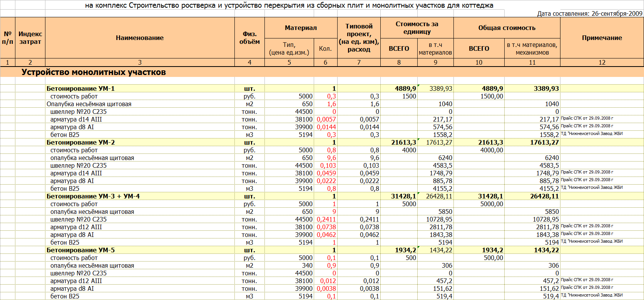Viewport: 644px width, 300px height.
Task: Select the red "9,6" formwork quantity
Action: (x=331, y=158)
